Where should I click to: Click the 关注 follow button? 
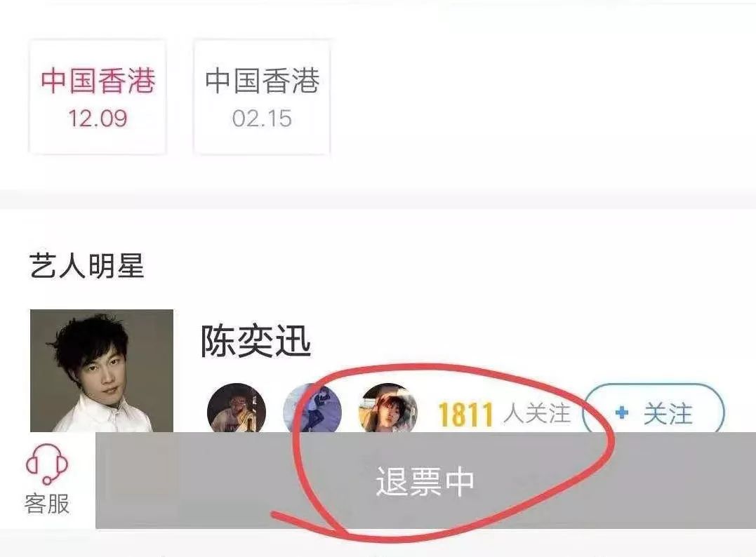654,413
